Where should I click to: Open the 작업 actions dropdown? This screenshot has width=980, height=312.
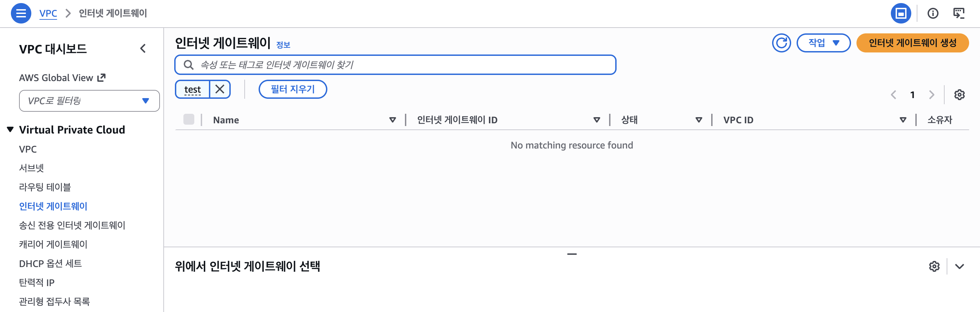(823, 43)
